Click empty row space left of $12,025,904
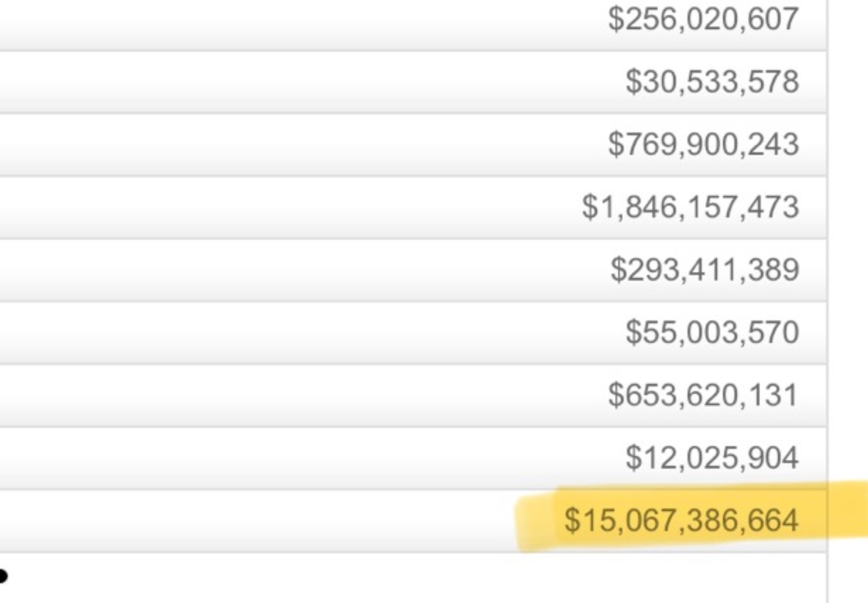Viewport: 868px width, 603px height. (304, 458)
